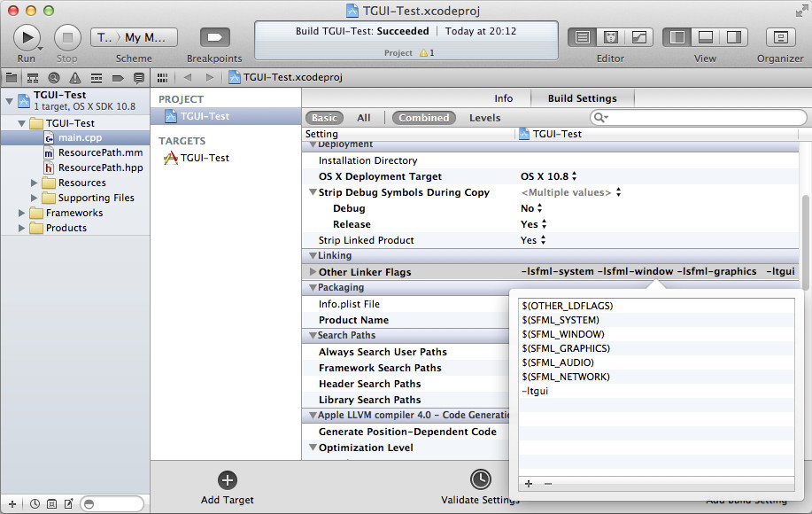This screenshot has width=812, height=514.
Task: Toggle the Breakpoints button
Action: pyautogui.click(x=214, y=37)
